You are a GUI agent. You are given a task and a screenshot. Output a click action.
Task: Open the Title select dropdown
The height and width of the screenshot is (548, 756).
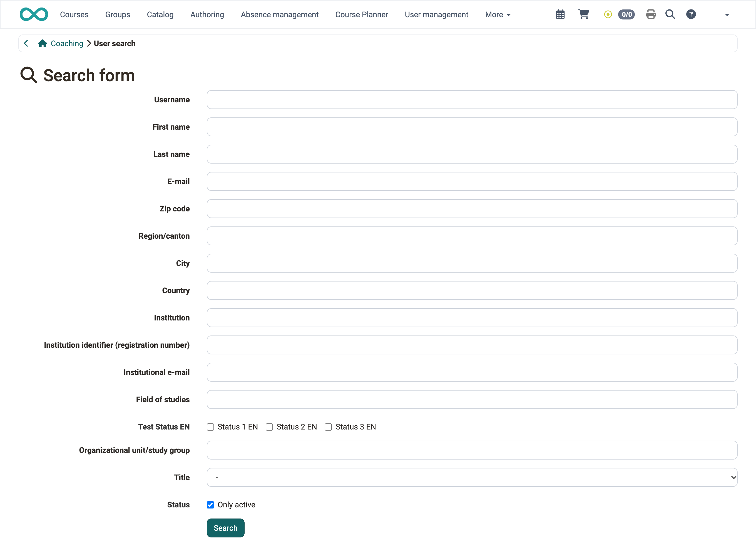pyautogui.click(x=472, y=477)
